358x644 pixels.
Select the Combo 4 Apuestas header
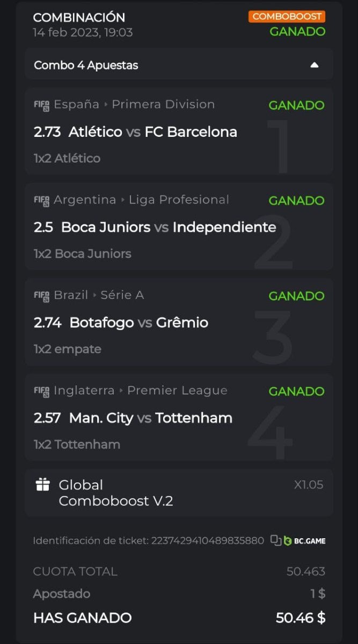pos(86,65)
